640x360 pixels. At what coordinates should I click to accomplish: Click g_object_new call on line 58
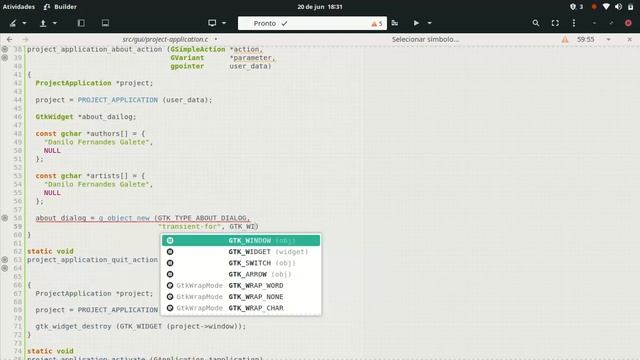(x=124, y=218)
